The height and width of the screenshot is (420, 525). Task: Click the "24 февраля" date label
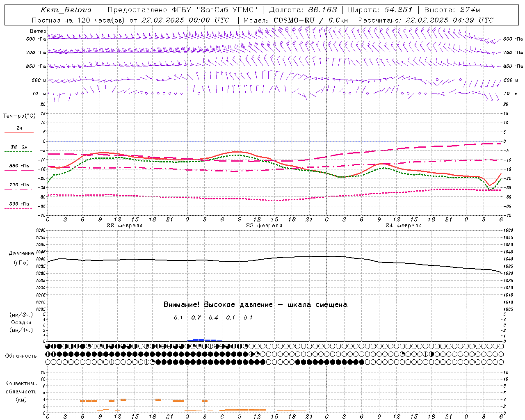click(x=404, y=226)
